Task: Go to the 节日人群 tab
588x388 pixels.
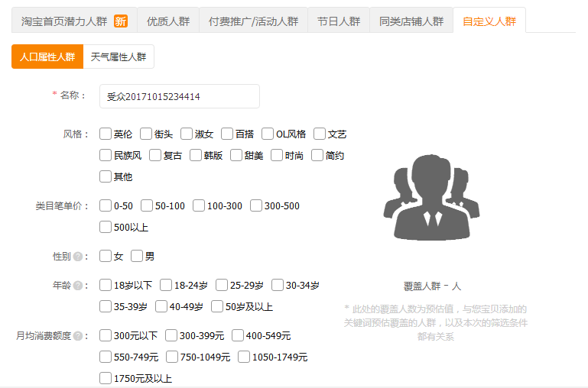Action: coord(339,21)
